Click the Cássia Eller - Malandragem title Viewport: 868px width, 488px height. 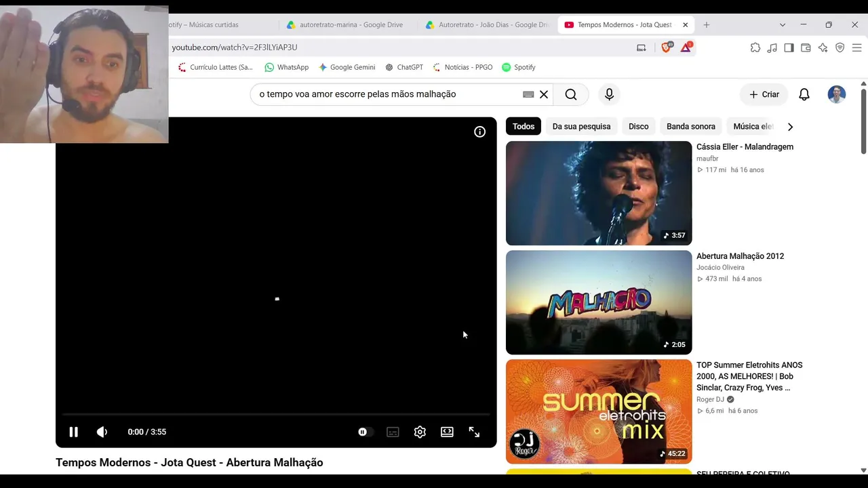click(745, 146)
